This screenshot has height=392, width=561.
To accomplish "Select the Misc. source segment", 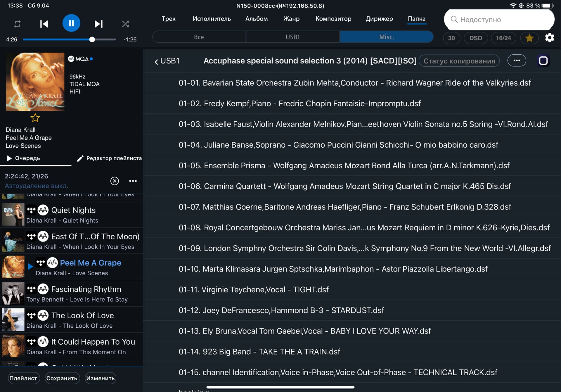I will pos(386,37).
